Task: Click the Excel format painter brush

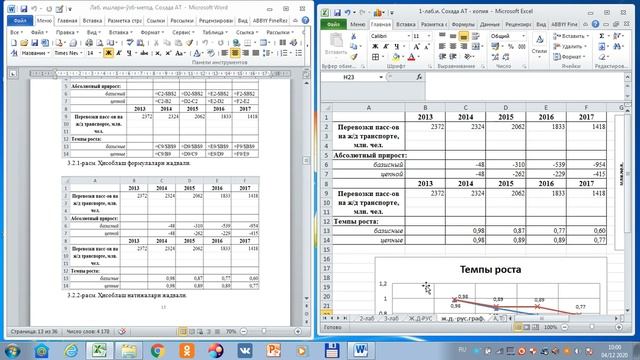Action: coord(354,57)
